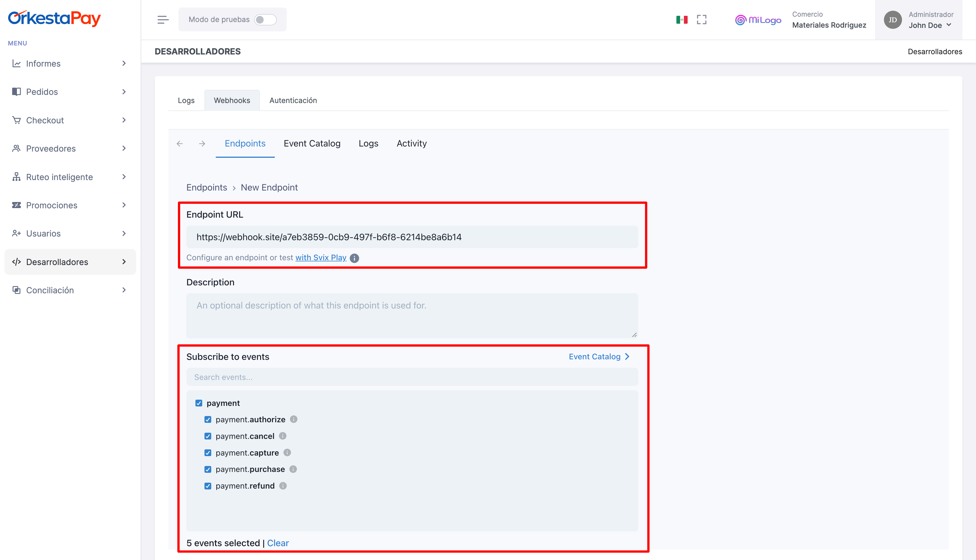Expand the Informes menu chevron
The width and height of the screenshot is (976, 560).
click(124, 64)
